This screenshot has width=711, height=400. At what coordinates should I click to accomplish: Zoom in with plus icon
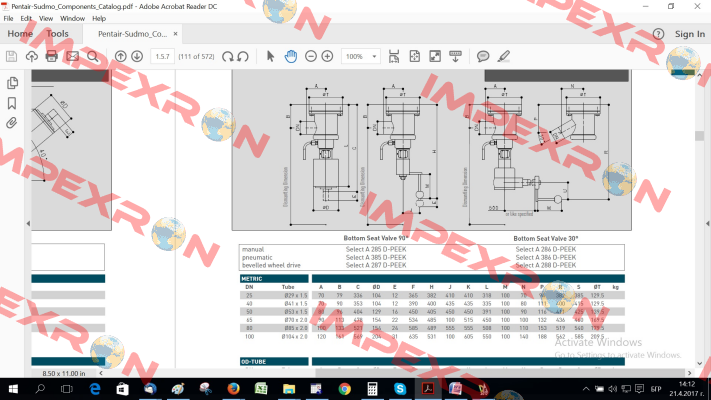[x=327, y=56]
